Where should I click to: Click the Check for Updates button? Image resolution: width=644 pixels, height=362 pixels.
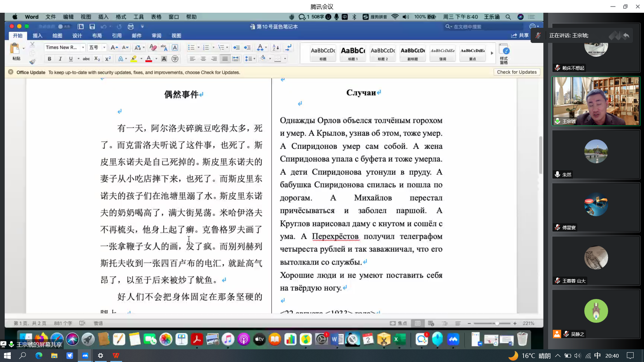point(517,72)
